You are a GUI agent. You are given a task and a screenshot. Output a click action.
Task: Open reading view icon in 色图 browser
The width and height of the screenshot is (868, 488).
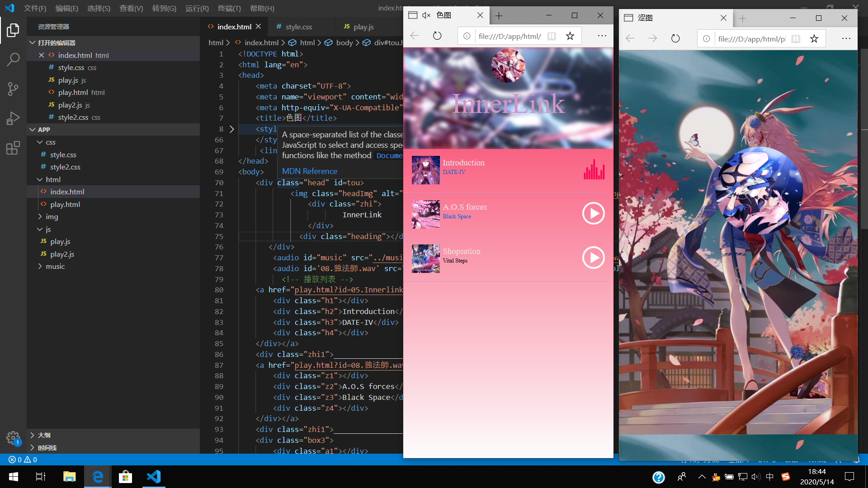tap(552, 36)
